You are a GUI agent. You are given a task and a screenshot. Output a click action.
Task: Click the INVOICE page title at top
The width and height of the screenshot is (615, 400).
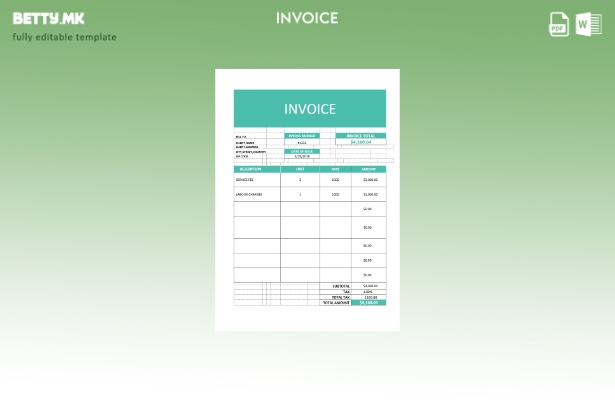click(307, 18)
